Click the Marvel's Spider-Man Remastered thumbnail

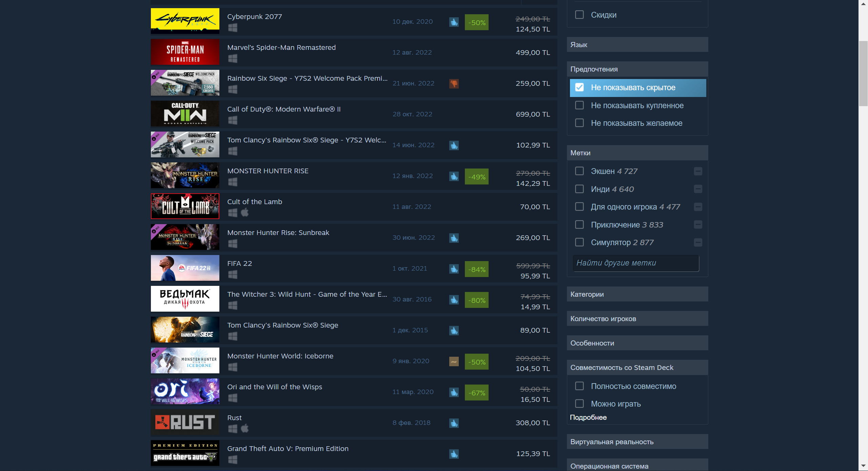[x=185, y=52]
